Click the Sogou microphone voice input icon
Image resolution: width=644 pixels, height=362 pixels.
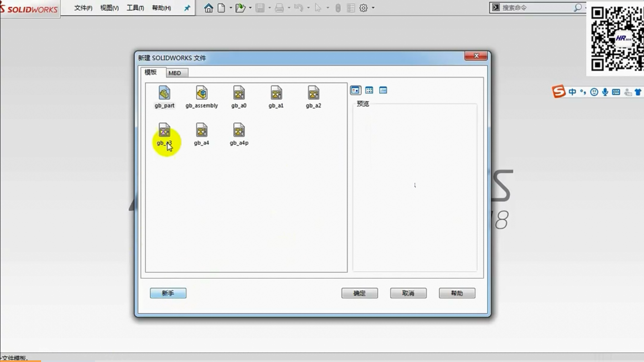(x=605, y=92)
